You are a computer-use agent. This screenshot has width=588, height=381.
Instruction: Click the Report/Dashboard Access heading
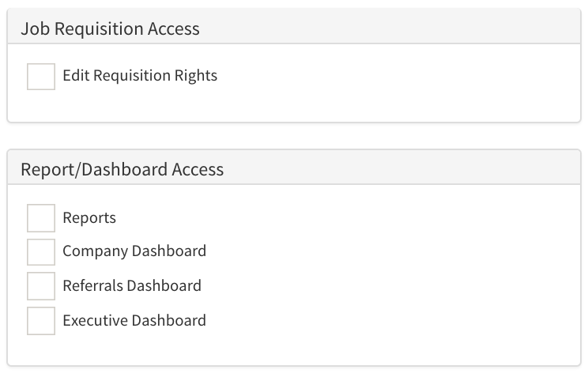[122, 169]
